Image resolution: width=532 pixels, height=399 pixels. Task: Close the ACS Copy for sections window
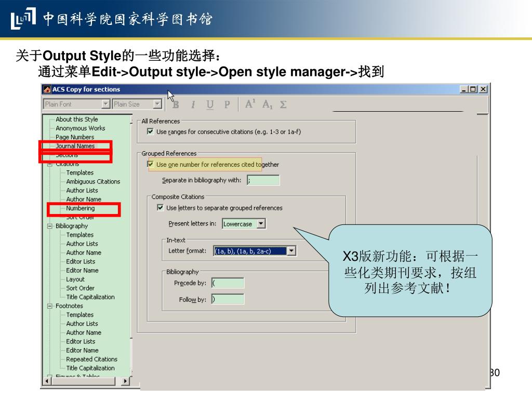pyautogui.click(x=483, y=89)
